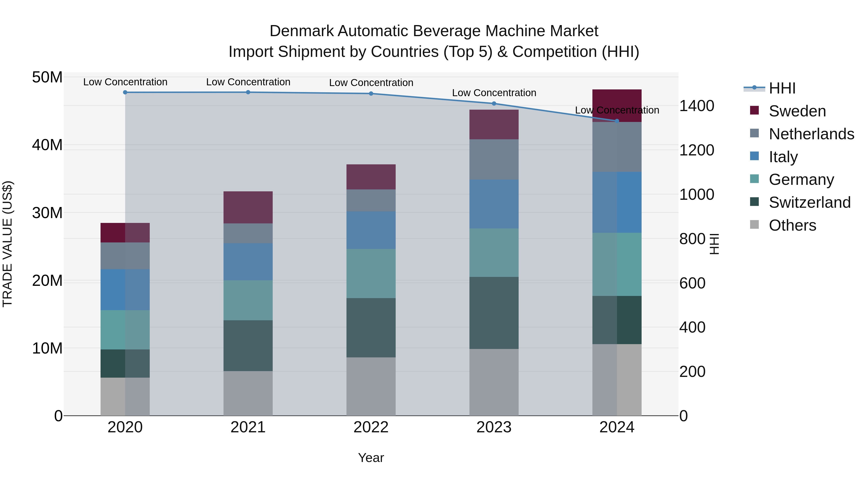868x488 pixels.
Task: Click the Switzerland segment of the 2023 bar
Action: pos(494,313)
